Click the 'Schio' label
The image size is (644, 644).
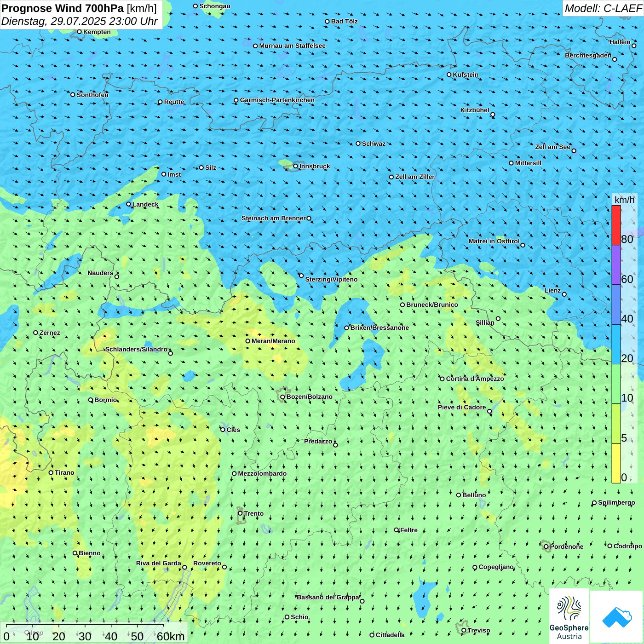(x=299, y=617)
